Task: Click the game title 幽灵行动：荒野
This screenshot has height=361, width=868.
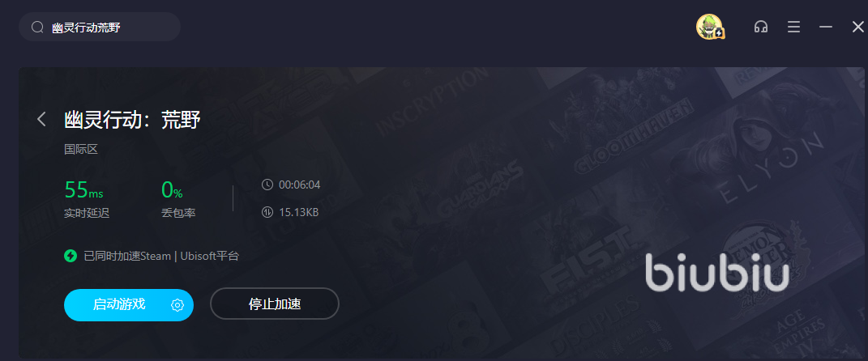Action: point(132,119)
